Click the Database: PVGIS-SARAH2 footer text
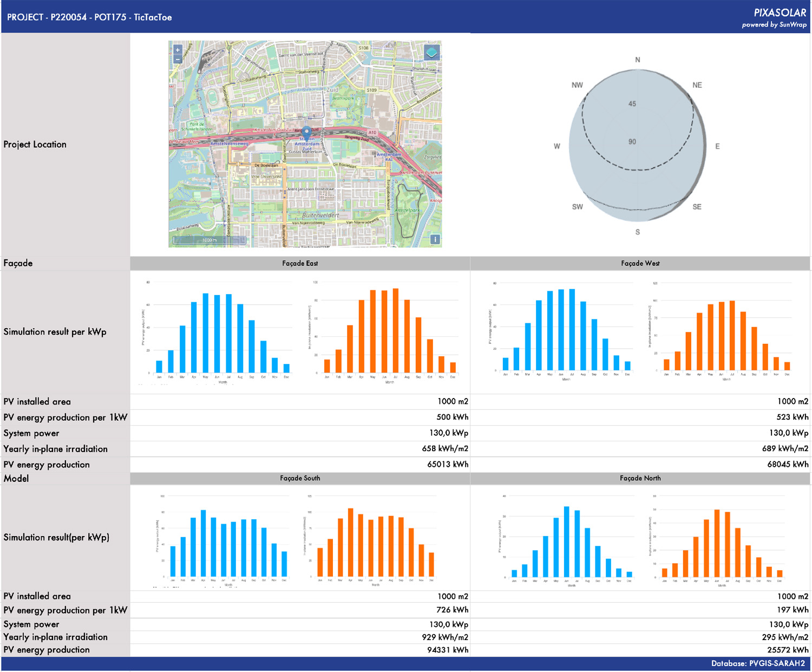 [x=758, y=664]
